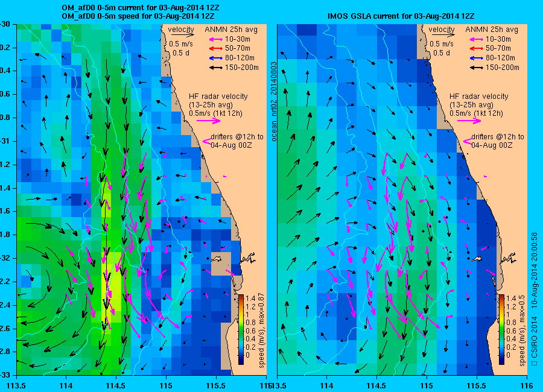The width and height of the screenshot is (543, 392).
Task: Click the 'velocity' label in left panel
Action: pyautogui.click(x=181, y=30)
